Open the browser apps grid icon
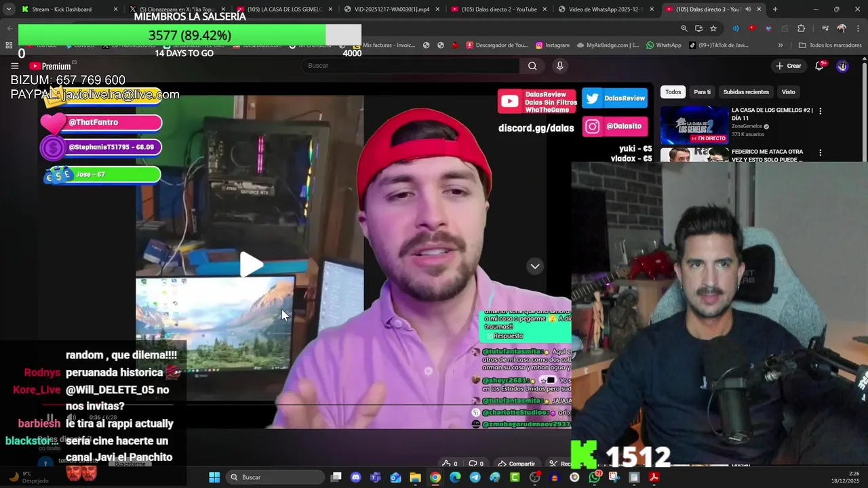 9,45
